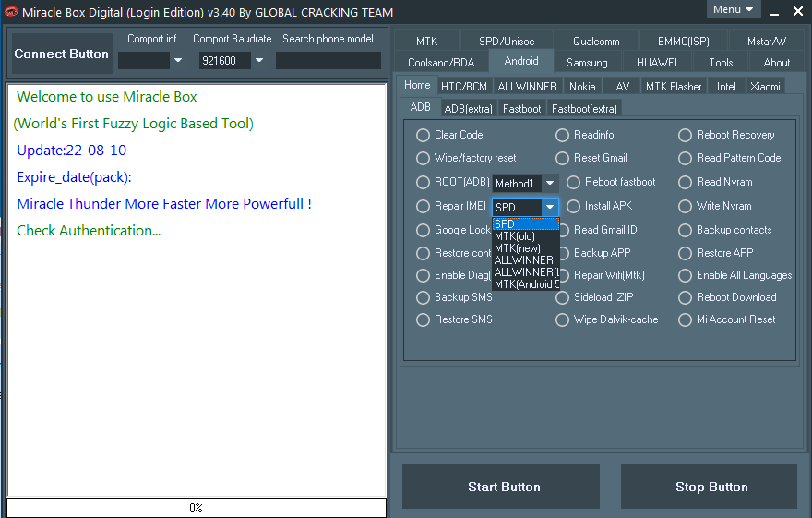Open the AV sub-tab
The width and height of the screenshot is (812, 518).
pyautogui.click(x=623, y=87)
